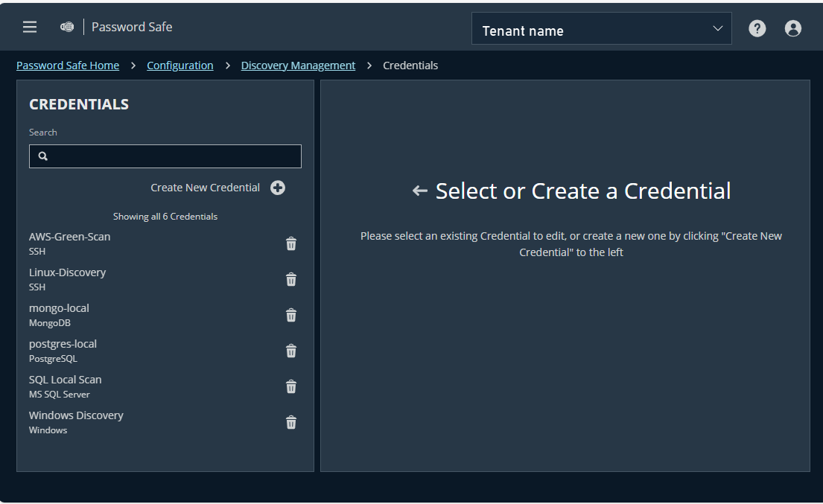Image resolution: width=823 pixels, height=504 pixels.
Task: Select the Credentials breadcrumb entry
Action: 410,65
